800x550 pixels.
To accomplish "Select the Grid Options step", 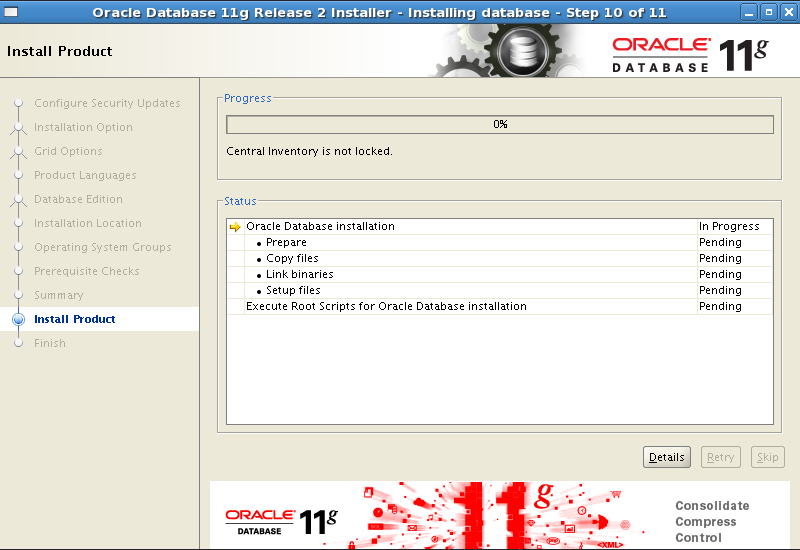I will coord(68,151).
